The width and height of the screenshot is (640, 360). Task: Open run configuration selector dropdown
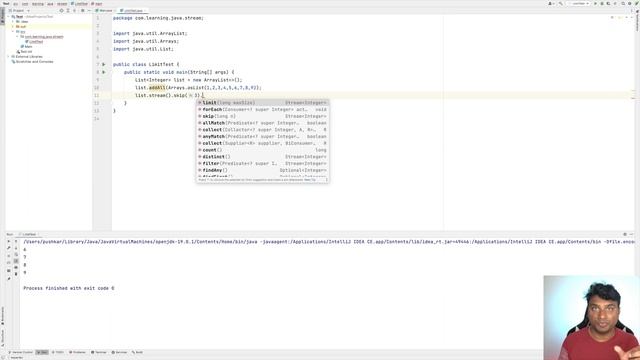tap(579, 4)
